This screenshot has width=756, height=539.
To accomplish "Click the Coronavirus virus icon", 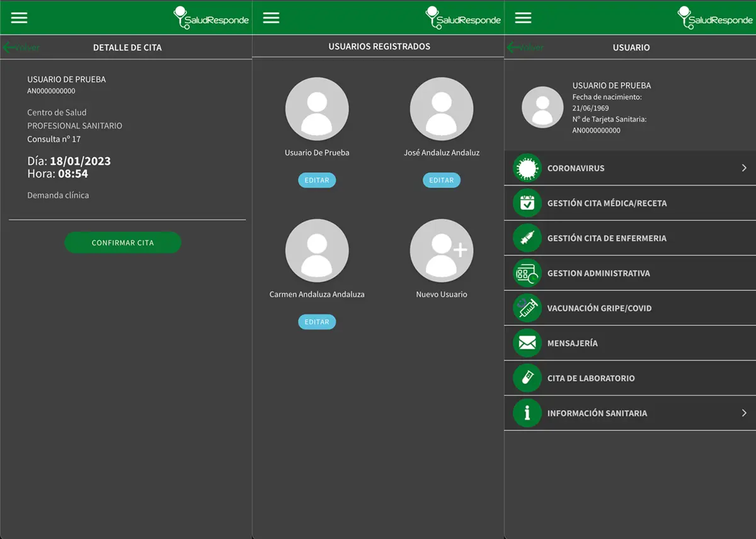I will [x=527, y=168].
